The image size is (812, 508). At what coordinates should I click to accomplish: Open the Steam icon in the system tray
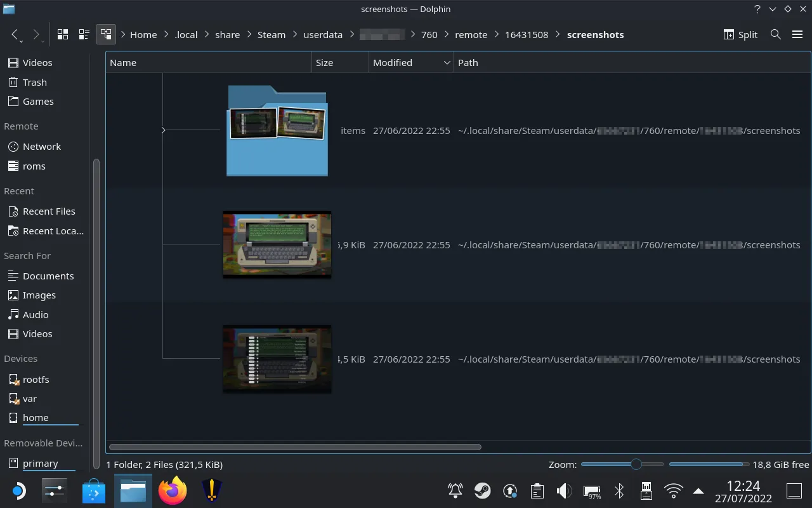click(483, 491)
